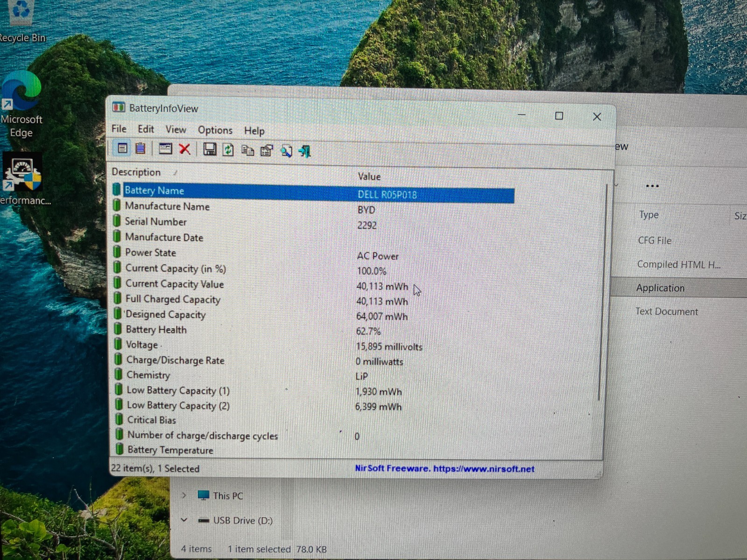
Task: Open the three-dots menu in File Explorer
Action: point(652,186)
